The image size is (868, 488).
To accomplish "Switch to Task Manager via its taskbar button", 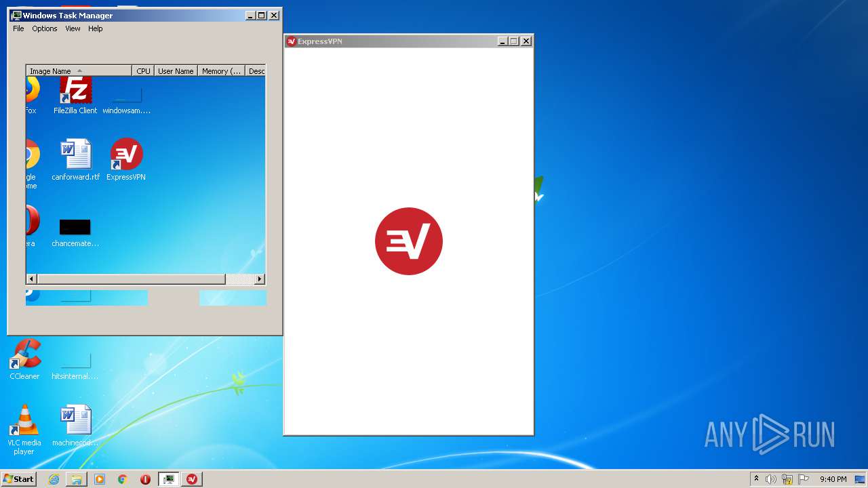I will (168, 479).
